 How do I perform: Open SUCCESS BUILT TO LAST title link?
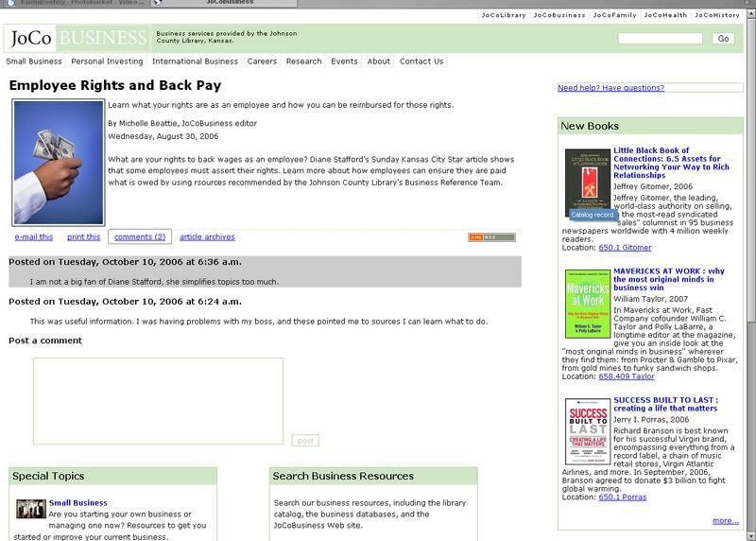point(666,404)
